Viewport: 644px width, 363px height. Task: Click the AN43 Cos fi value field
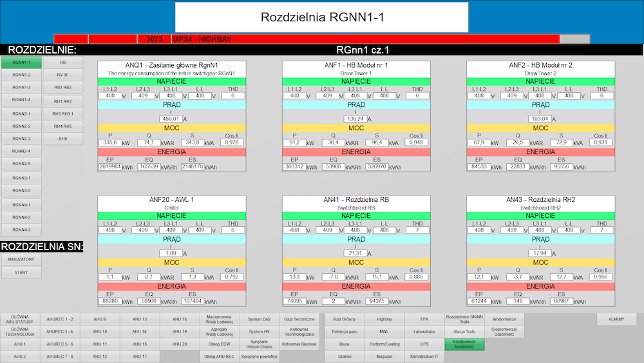600,277
